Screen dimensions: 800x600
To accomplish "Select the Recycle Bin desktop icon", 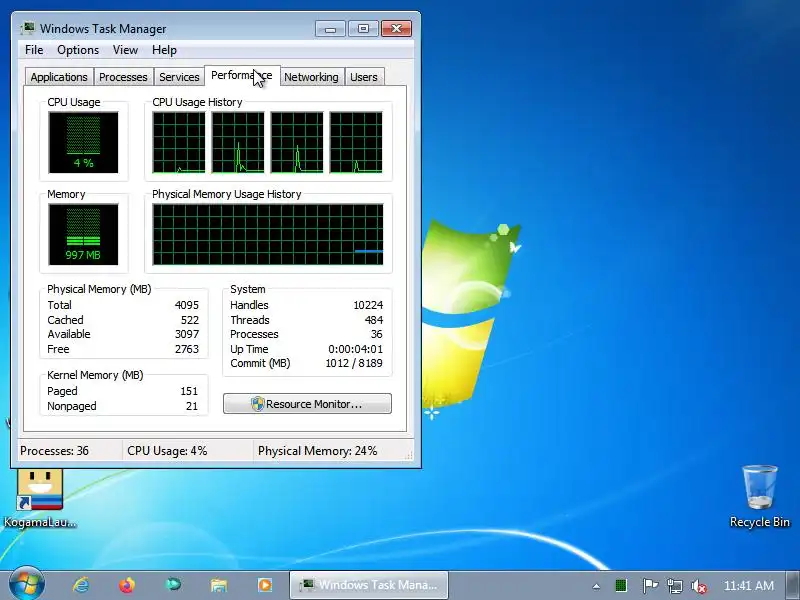I will [x=760, y=496].
